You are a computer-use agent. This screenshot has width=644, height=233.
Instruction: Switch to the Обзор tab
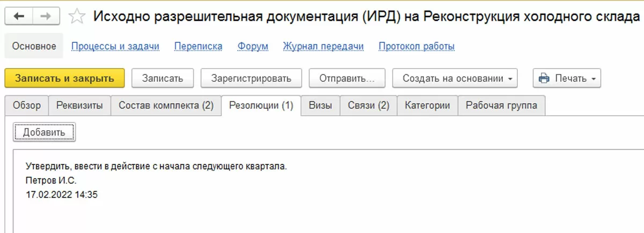pyautogui.click(x=26, y=106)
